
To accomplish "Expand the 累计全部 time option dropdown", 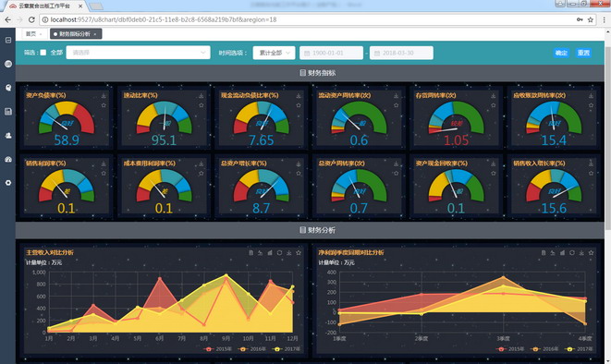I will (x=274, y=53).
